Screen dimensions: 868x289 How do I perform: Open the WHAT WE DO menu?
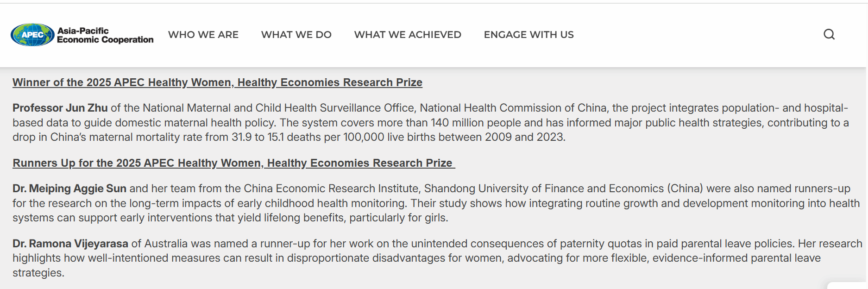click(x=296, y=35)
